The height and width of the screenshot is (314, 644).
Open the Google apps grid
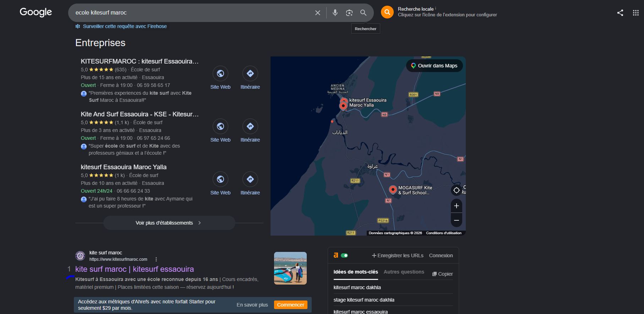click(x=636, y=13)
